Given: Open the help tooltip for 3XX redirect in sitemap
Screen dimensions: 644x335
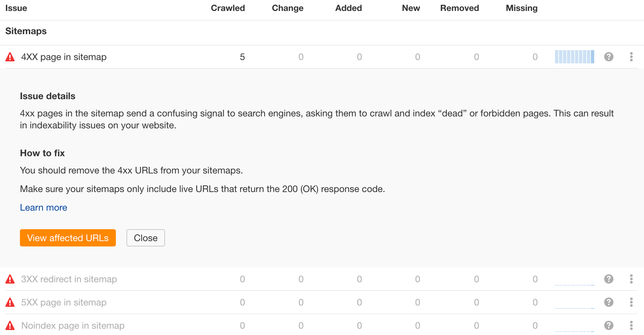Looking at the screenshot, I should [x=608, y=279].
